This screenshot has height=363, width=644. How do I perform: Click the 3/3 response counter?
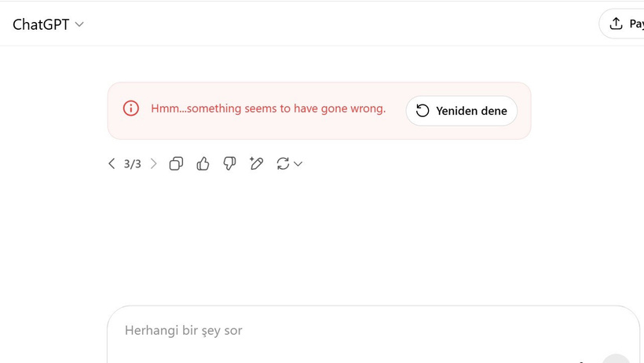[132, 164]
